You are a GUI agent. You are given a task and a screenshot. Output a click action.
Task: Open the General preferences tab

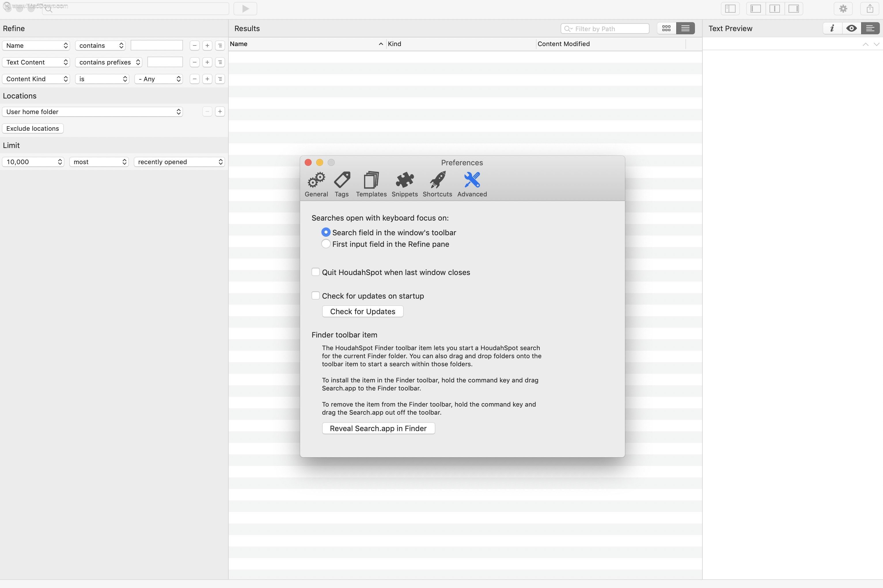coord(316,185)
